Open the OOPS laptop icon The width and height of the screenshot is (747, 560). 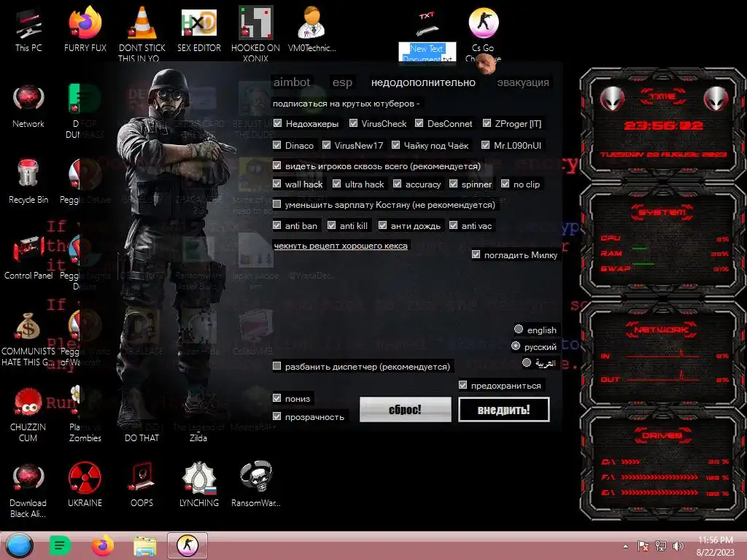142,485
